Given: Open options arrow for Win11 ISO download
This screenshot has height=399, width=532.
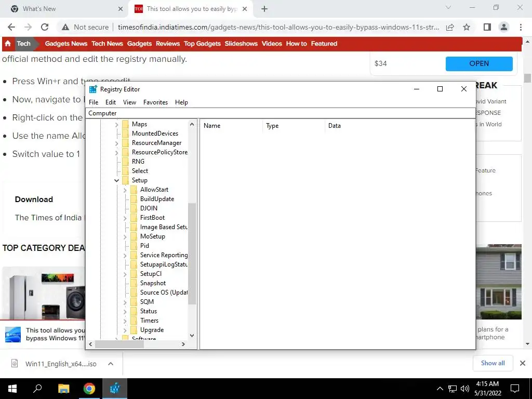Looking at the screenshot, I should click(x=111, y=364).
